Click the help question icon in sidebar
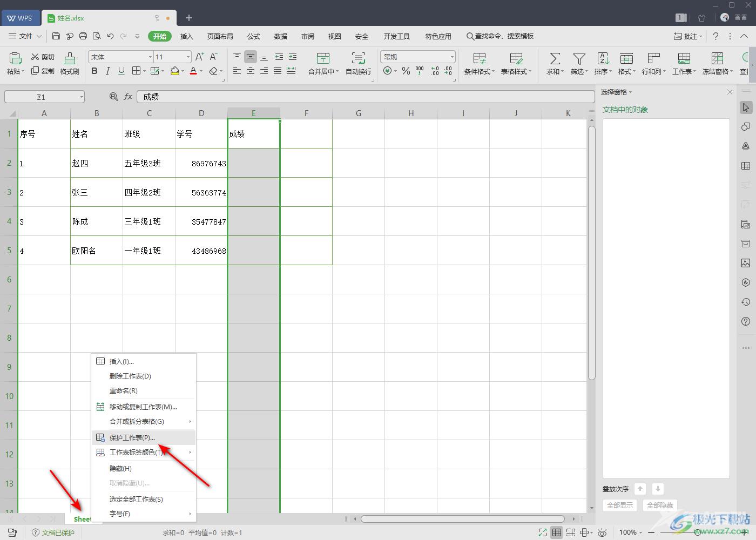 tap(746, 321)
